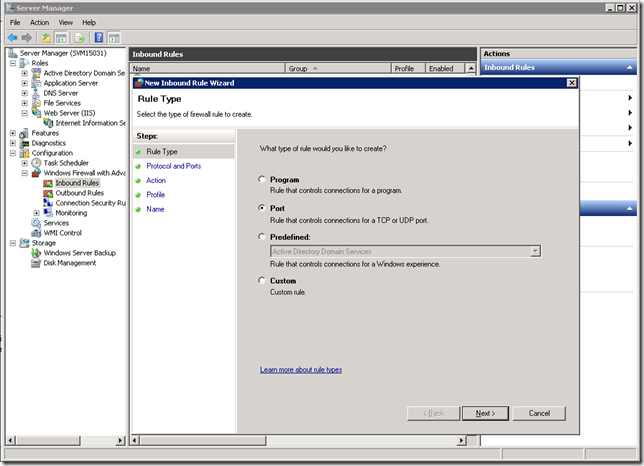Image resolution: width=644 pixels, height=466 pixels.
Task: Click the rules list horizontal scrollbar thumb
Action: (x=203, y=441)
